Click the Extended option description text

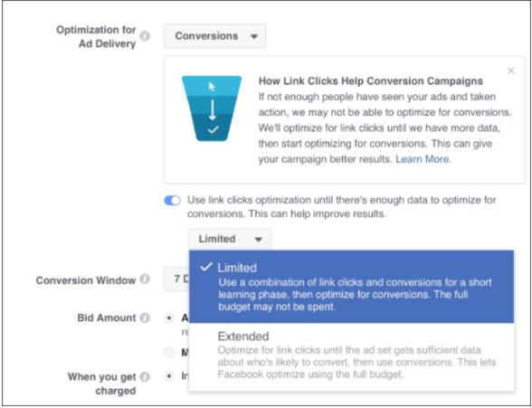[x=356, y=362]
